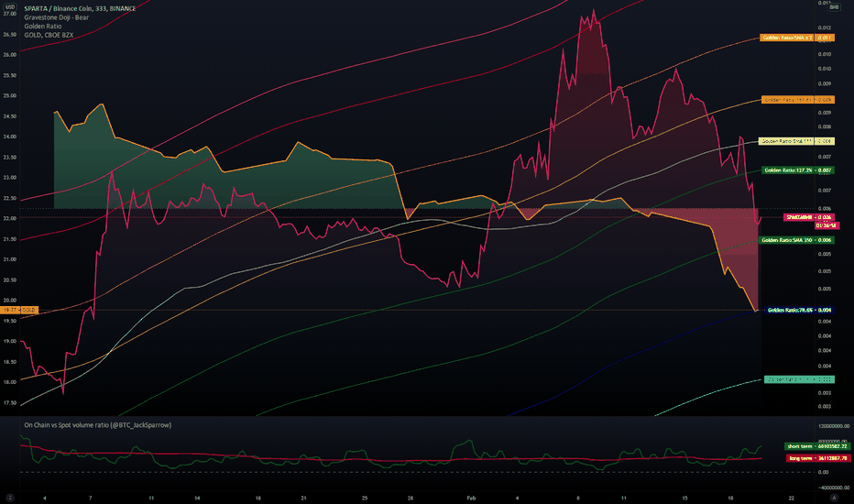
Task: Click the short term 66103582.22 label
Action: point(817,446)
